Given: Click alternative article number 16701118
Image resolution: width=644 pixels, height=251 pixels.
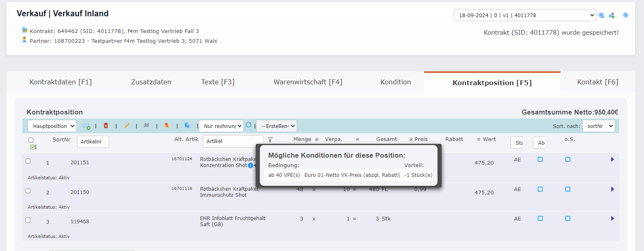Looking at the screenshot, I should point(182,189).
